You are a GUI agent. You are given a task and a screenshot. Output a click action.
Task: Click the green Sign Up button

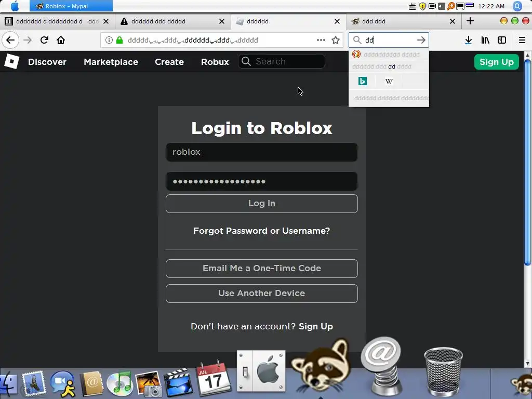pos(496,62)
